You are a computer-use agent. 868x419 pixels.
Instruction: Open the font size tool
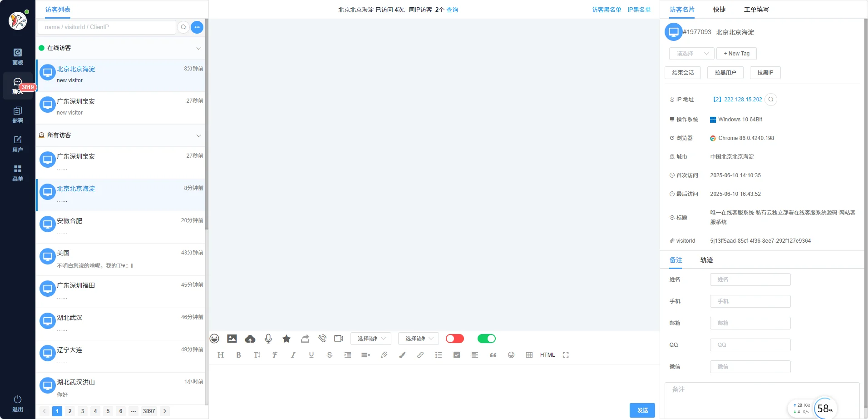[x=257, y=355]
